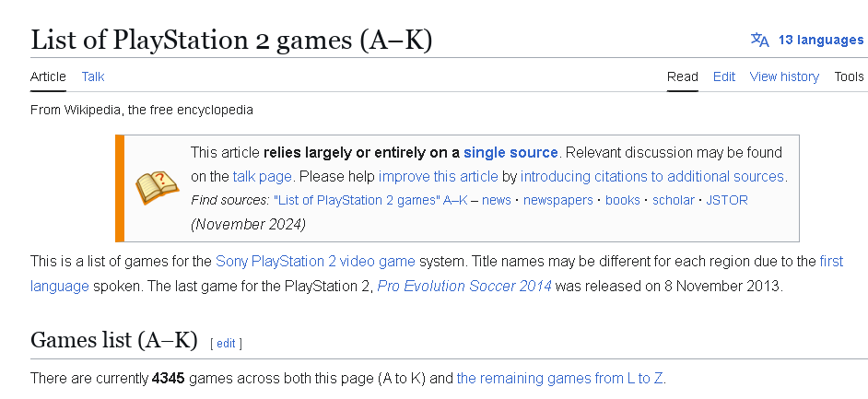Viewport: 868px width, 399px height.
Task: Find sources via JSTOR link
Action: 727,200
